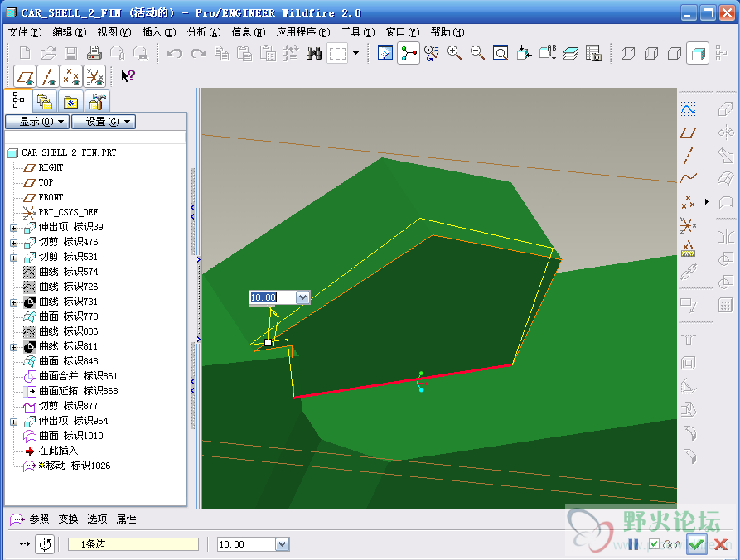The image size is (740, 560).
Task: Open the 工具 menu
Action: [x=358, y=32]
